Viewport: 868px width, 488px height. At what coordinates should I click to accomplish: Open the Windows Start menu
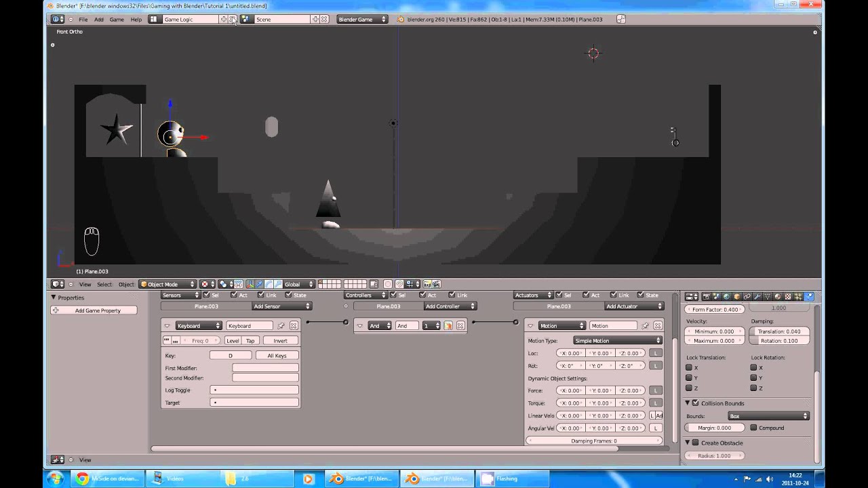pyautogui.click(x=55, y=479)
